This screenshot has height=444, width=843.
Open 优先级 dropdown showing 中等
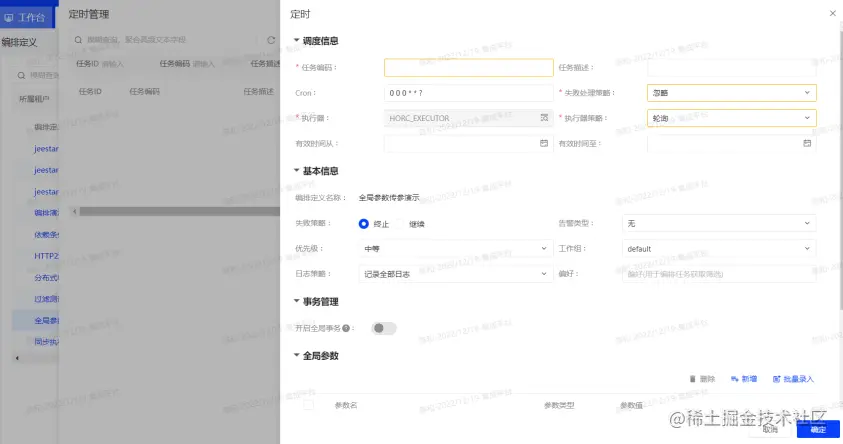[455, 248]
